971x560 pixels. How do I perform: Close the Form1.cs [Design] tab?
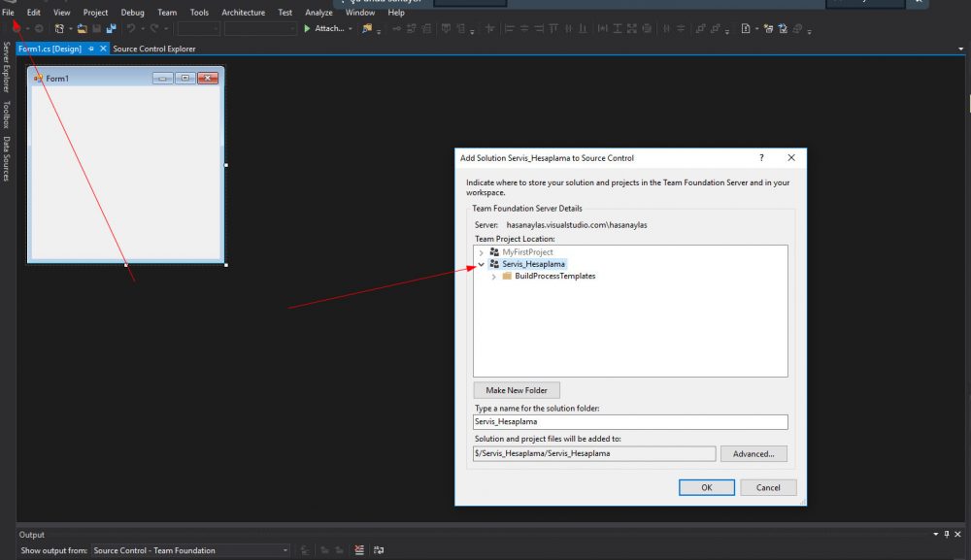tap(103, 49)
